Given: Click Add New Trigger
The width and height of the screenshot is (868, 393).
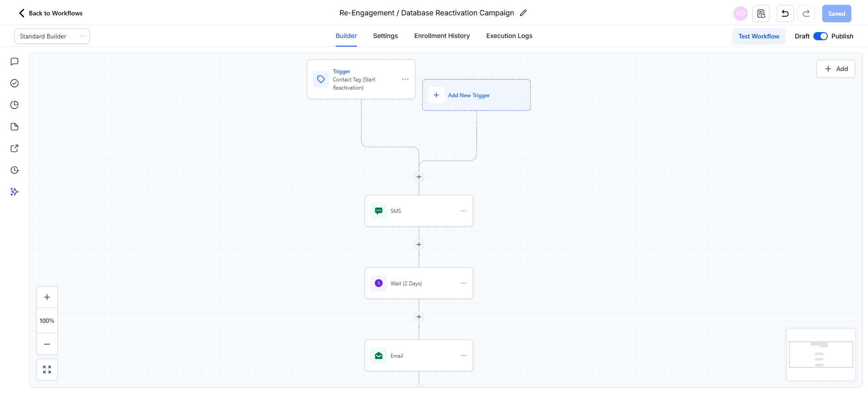Looking at the screenshot, I should [476, 95].
